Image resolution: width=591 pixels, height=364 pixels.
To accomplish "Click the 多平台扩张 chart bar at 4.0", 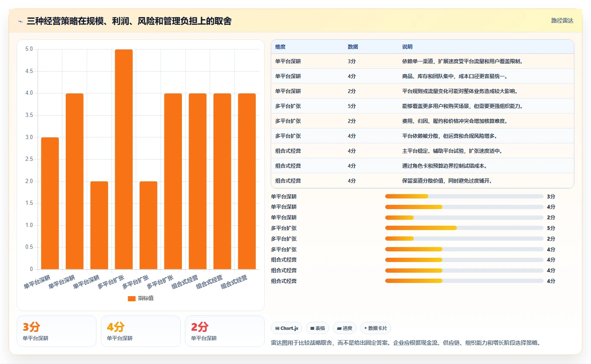I will point(173,181).
